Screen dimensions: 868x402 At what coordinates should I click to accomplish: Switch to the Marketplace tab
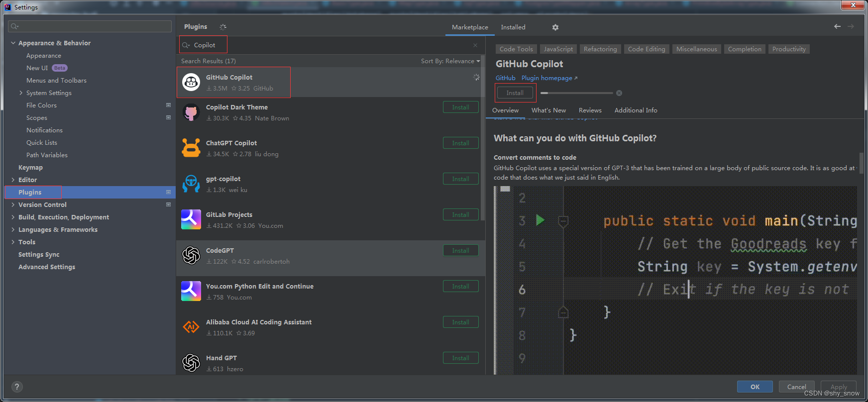tap(470, 27)
